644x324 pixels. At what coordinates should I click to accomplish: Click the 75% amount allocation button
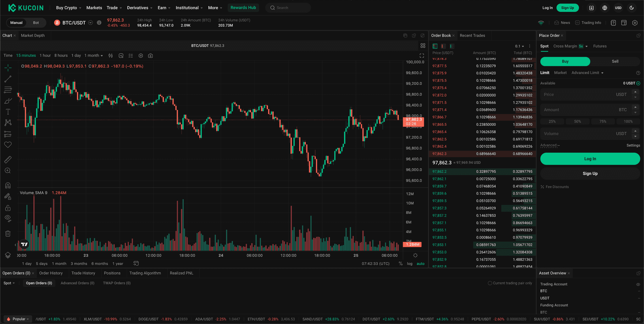point(603,121)
